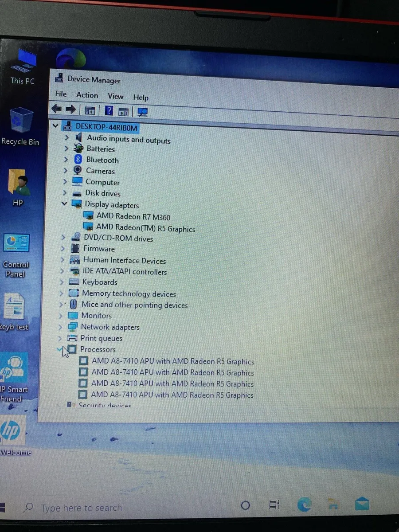
Task: Expand the Cameras category
Action: click(x=66, y=170)
